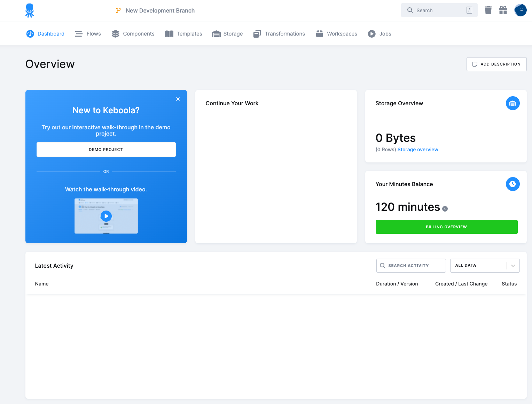Click the Jobs navigation icon
Screen dimensions: 532x404
pos(372,33)
